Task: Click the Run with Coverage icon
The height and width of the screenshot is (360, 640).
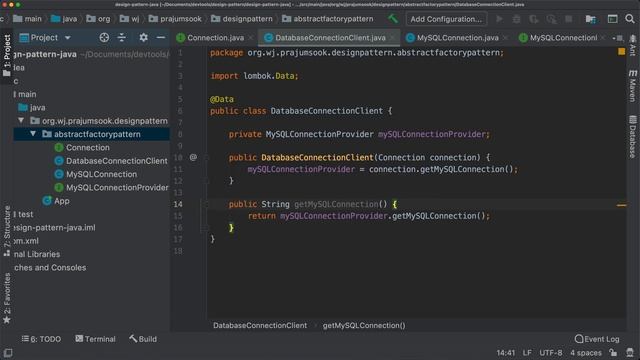Action: [533, 19]
